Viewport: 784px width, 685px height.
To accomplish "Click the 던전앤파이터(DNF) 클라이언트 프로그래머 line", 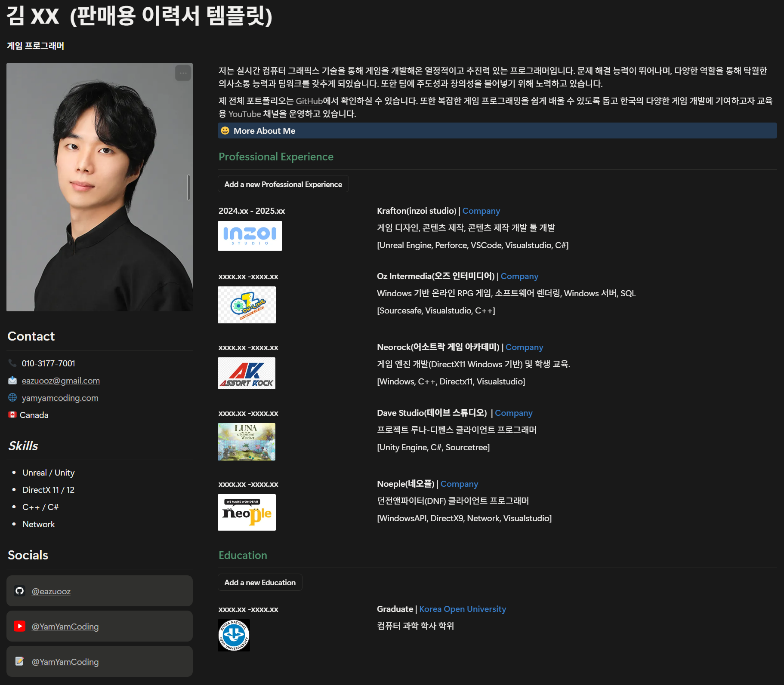I will pos(453,501).
